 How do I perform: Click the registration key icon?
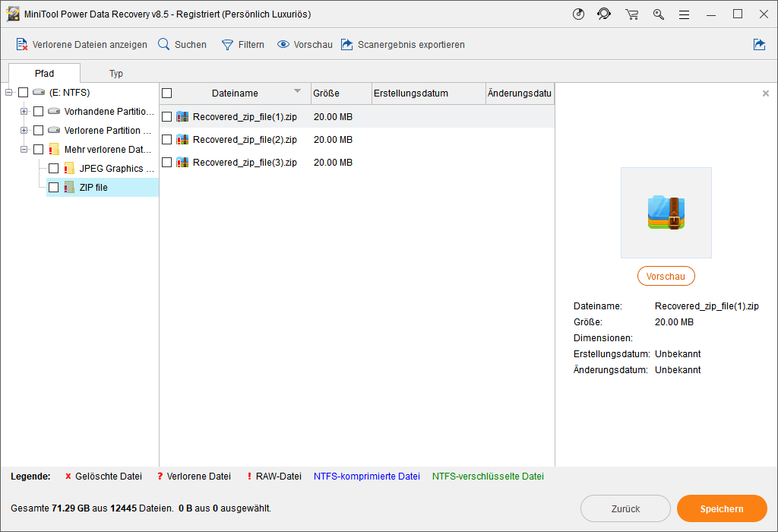point(659,14)
